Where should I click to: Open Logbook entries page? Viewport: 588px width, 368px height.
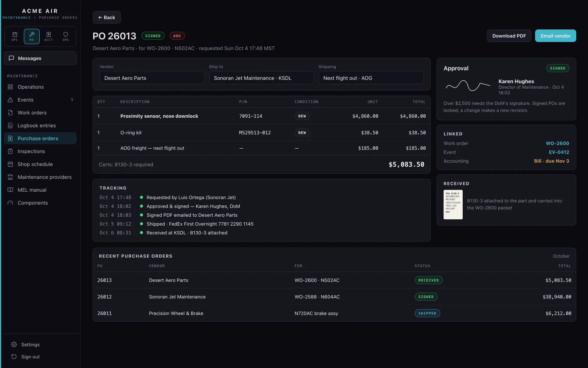point(40,125)
